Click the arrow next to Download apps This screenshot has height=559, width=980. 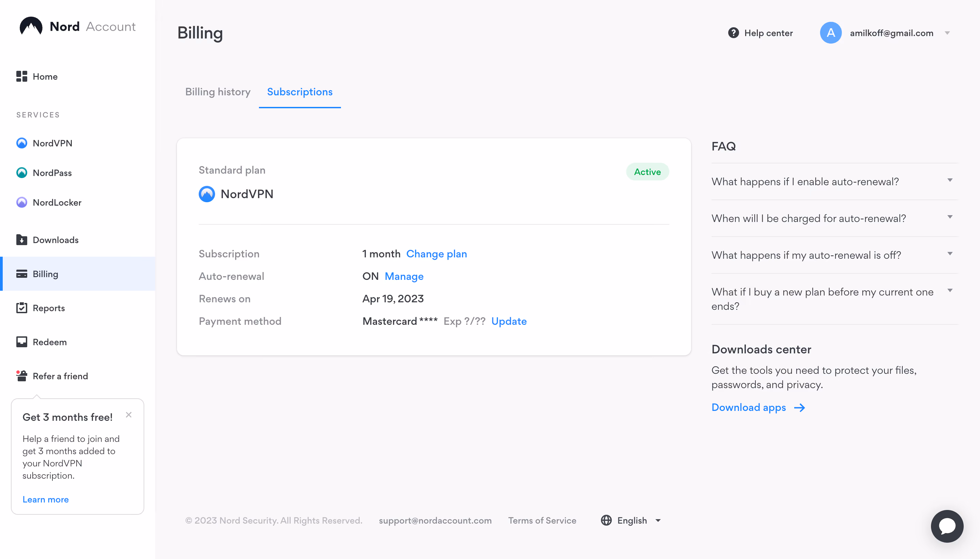pyautogui.click(x=800, y=408)
